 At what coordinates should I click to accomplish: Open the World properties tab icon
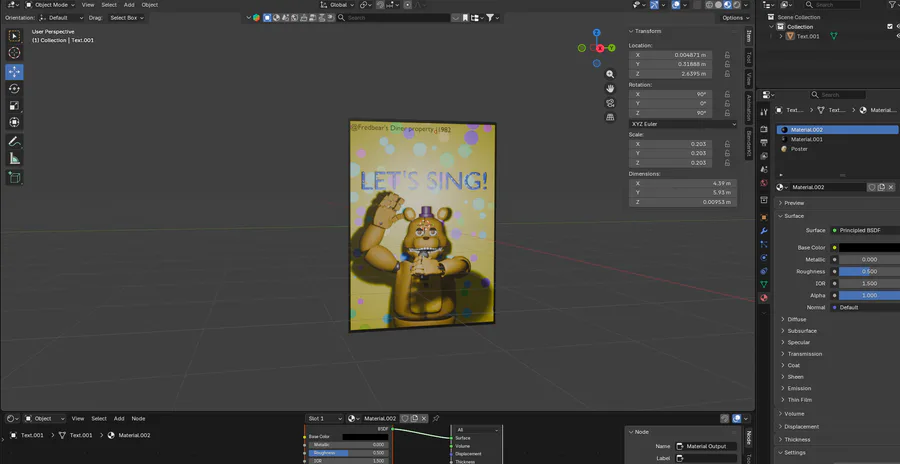(x=764, y=183)
